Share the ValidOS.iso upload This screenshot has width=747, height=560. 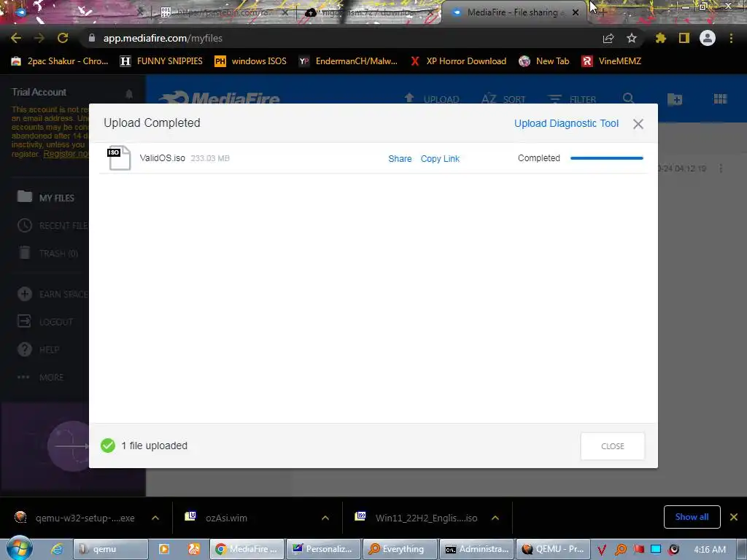click(400, 158)
